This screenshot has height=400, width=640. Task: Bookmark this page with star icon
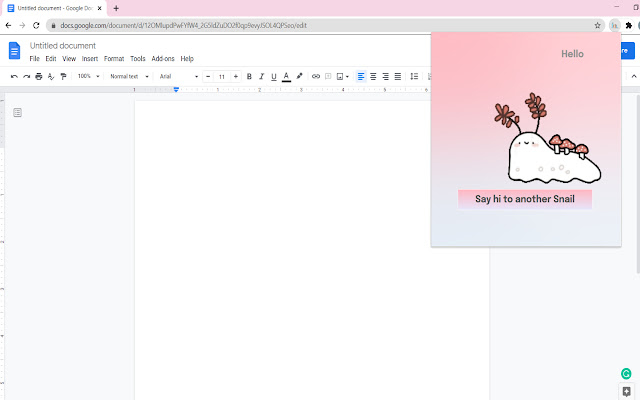598,25
